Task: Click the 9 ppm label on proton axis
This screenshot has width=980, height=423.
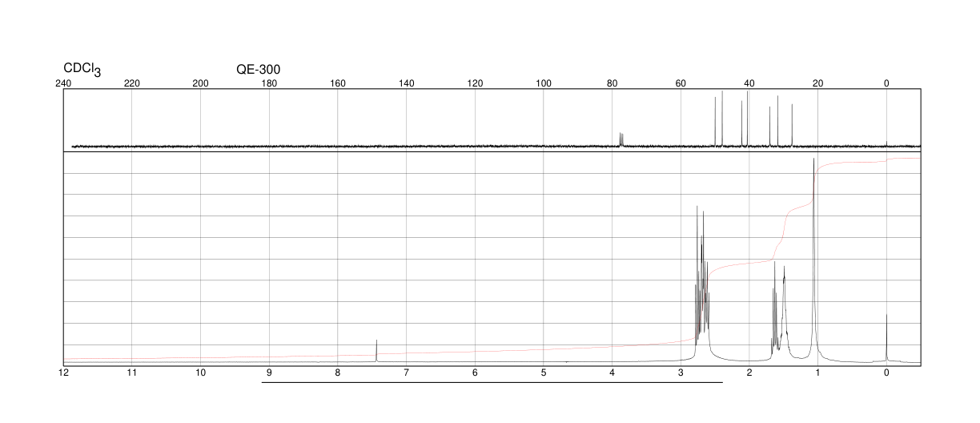Action: click(269, 373)
